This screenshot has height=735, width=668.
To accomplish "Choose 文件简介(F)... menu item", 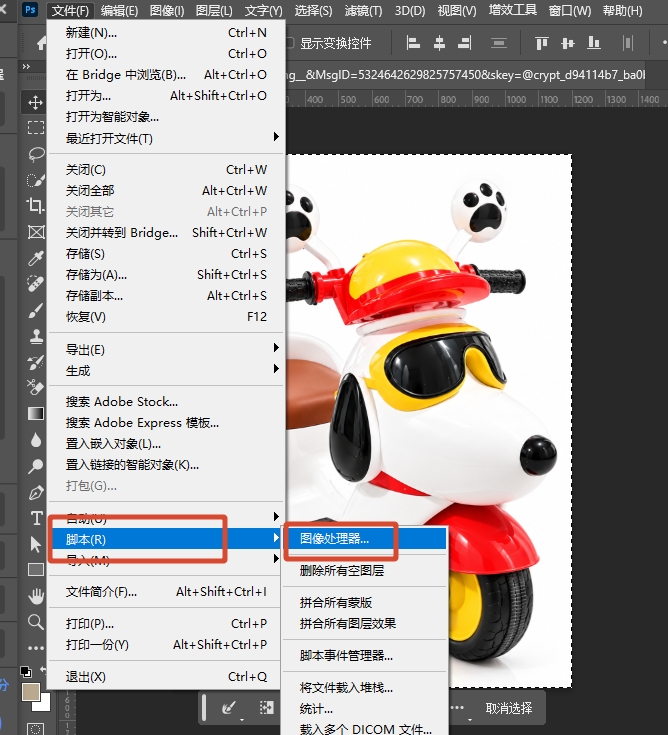I will [166, 592].
